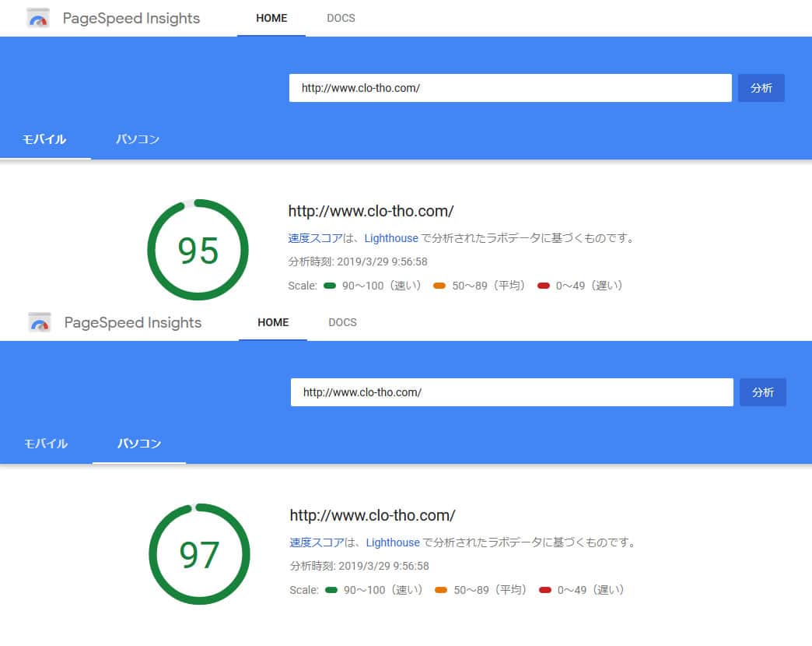
Task: Click the lower PageSpeed Insights logo icon
Action: 40,322
